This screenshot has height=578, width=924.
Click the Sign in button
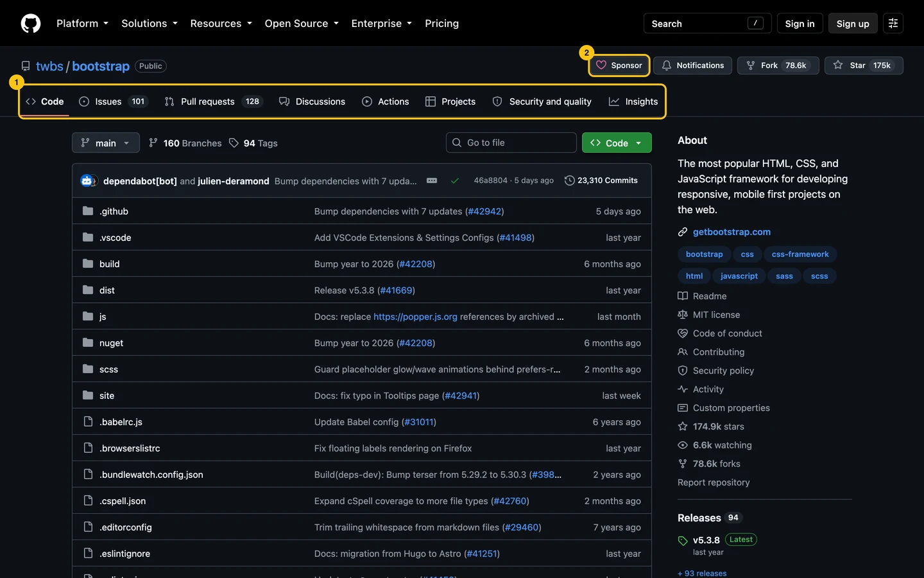800,23
